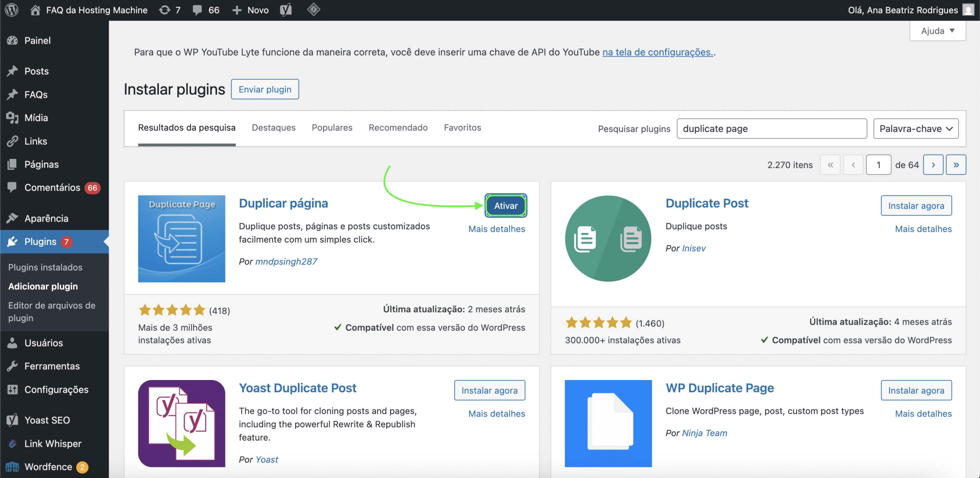980x478 pixels.
Task: Open the updates icon showing 7
Action: point(165,10)
